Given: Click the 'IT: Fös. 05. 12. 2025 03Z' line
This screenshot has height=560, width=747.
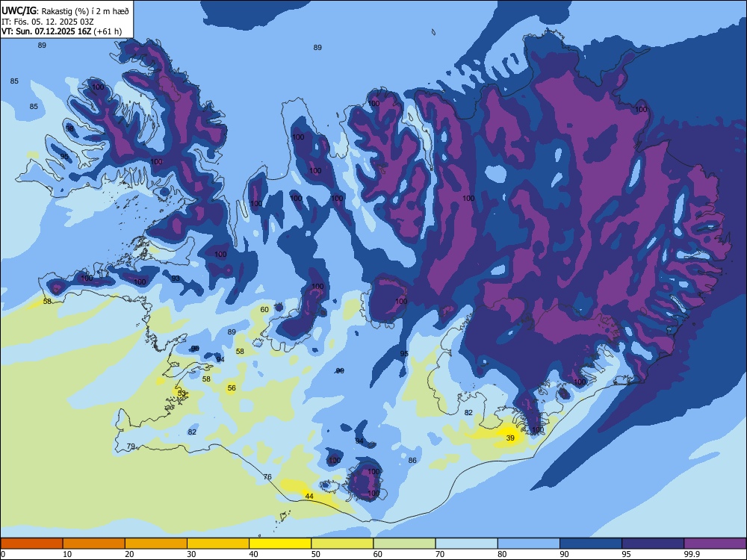Looking at the screenshot, I should tap(48, 22).
